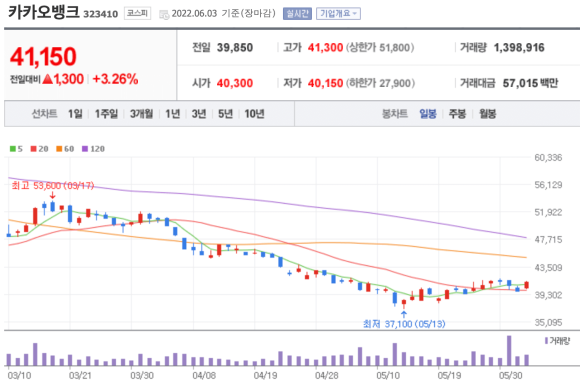
Task: Click the 51,922 price axis label
Action: coord(548,212)
